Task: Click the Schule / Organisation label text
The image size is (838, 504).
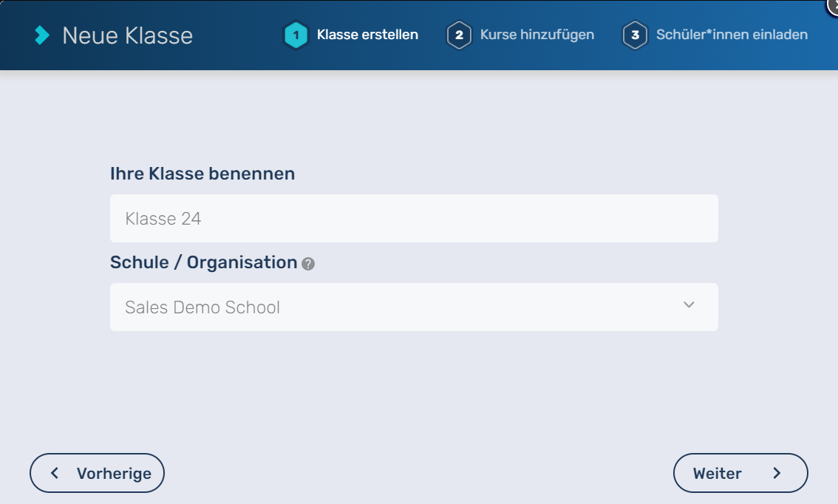Action: tap(203, 262)
